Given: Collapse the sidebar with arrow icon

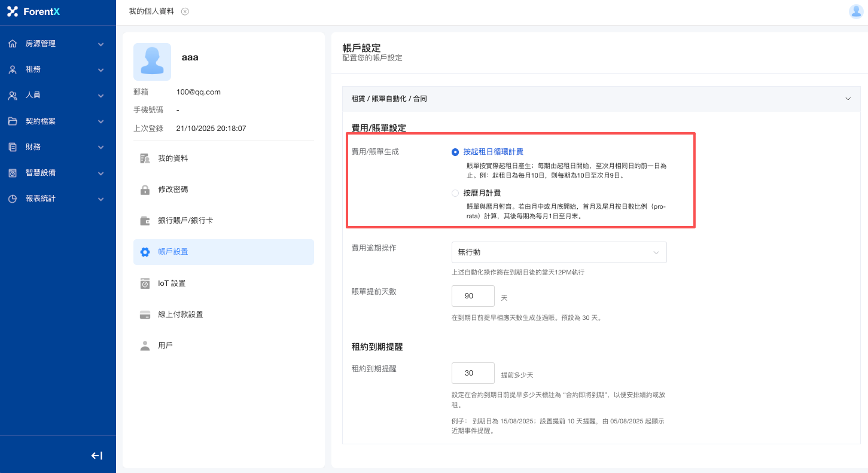Looking at the screenshot, I should [x=96, y=456].
